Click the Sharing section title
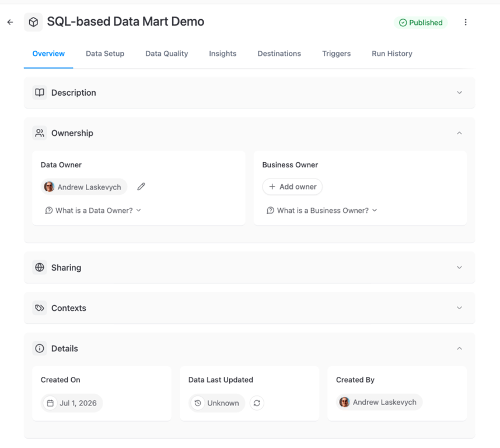500x448 pixels. point(67,268)
